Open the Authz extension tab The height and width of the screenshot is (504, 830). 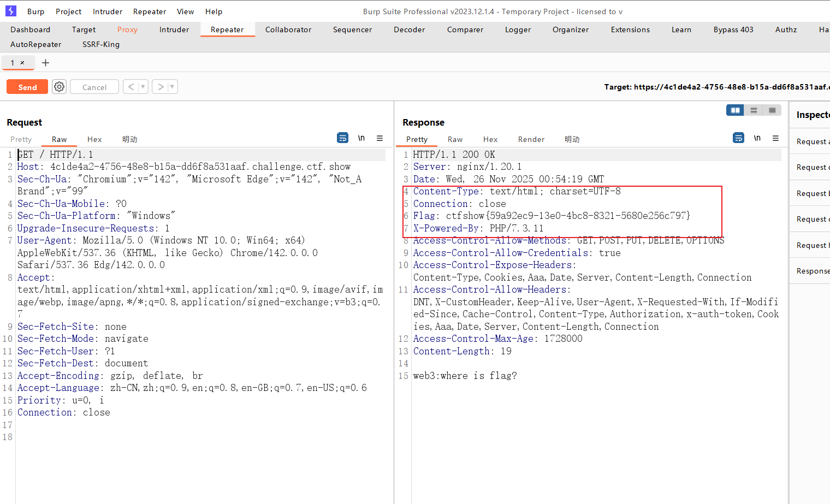[786, 29]
